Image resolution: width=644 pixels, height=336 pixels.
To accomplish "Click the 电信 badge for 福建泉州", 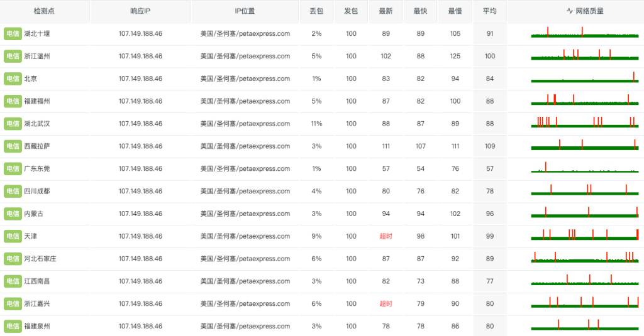I will pos(13,326).
